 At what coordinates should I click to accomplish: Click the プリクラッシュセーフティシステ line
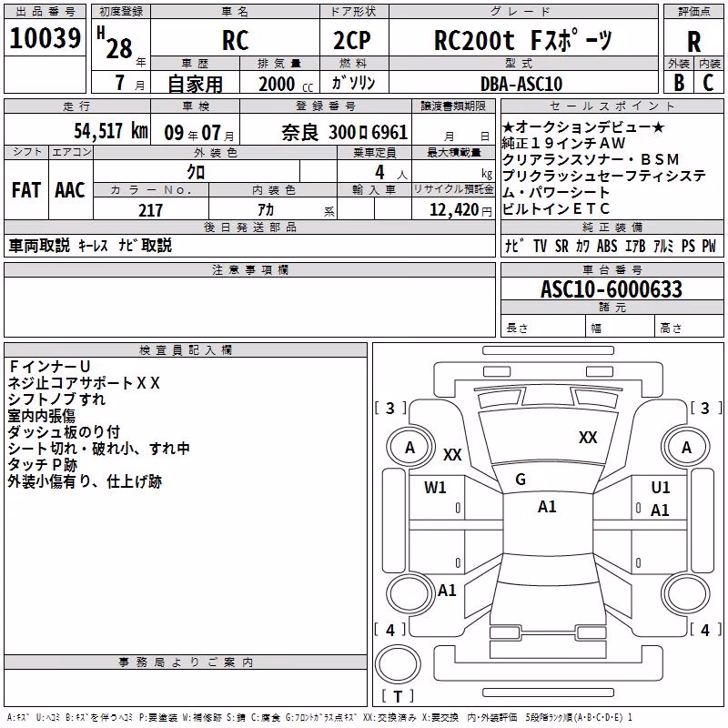(604, 176)
